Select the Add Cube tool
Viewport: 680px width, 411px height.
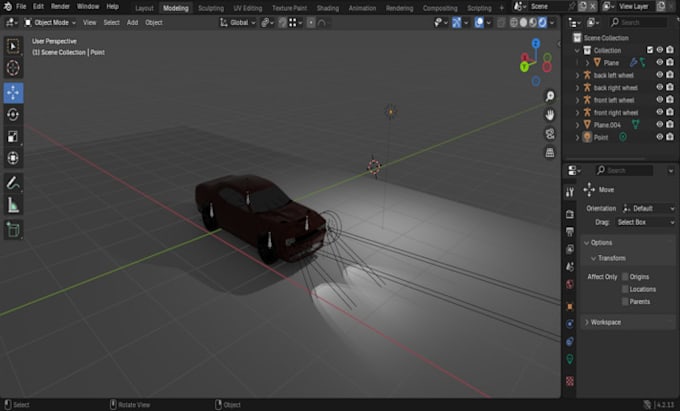(x=13, y=230)
